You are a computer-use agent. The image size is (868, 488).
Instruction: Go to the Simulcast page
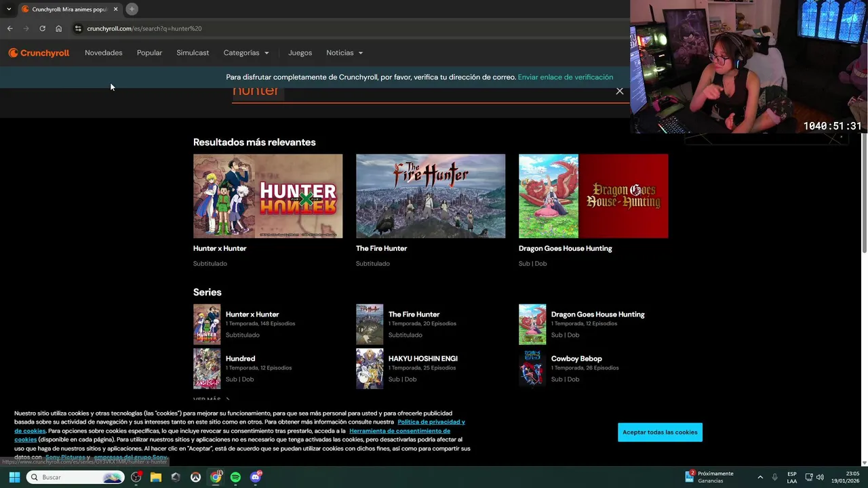coord(193,53)
